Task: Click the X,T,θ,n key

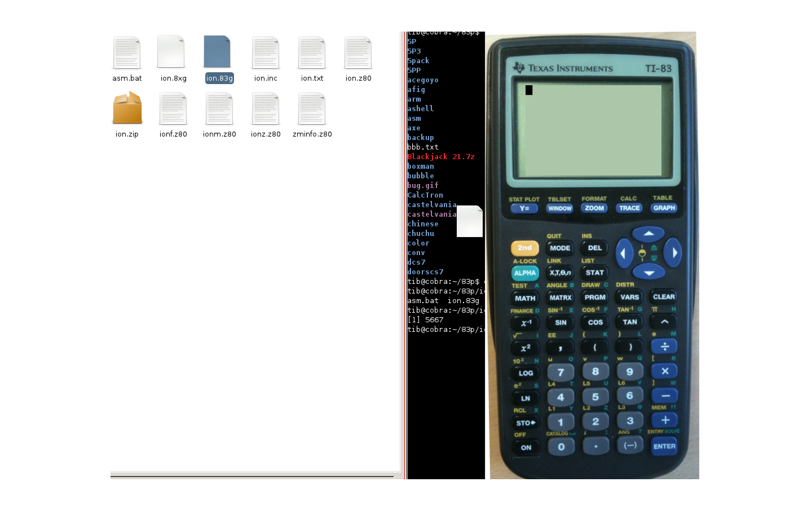Action: click(560, 273)
